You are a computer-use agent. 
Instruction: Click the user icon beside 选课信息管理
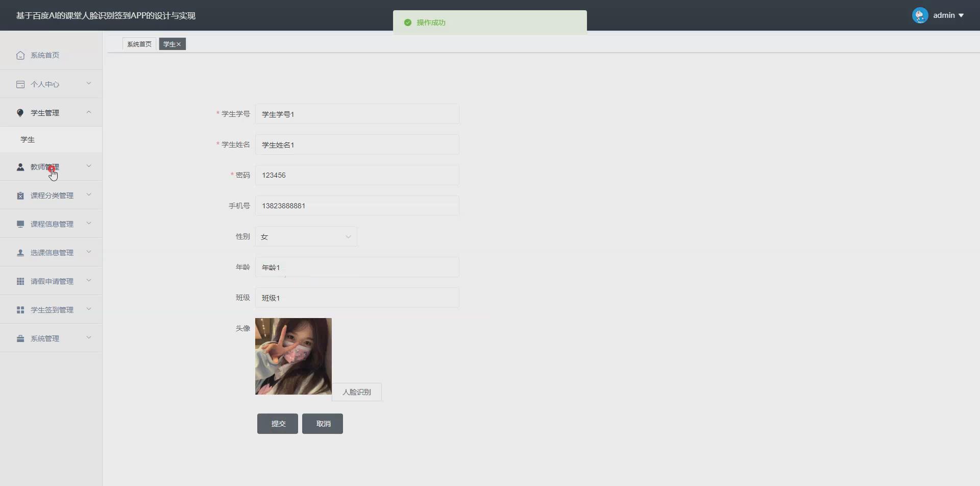click(x=20, y=253)
